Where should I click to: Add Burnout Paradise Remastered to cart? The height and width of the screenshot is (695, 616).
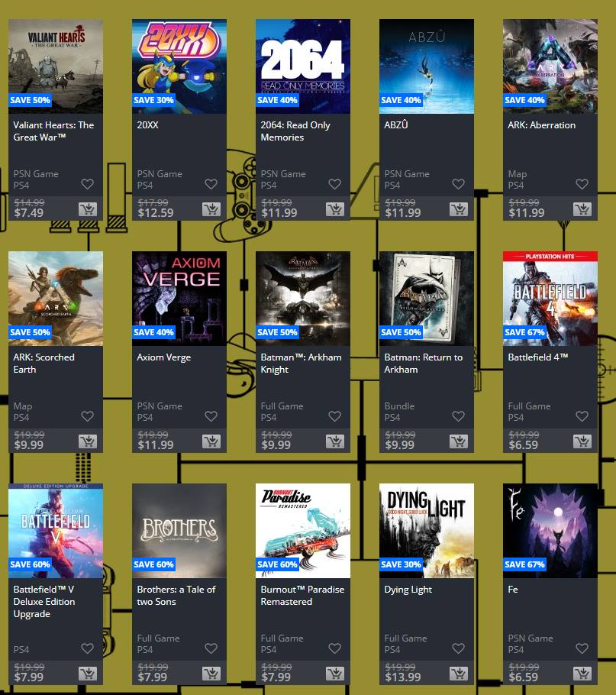[335, 674]
